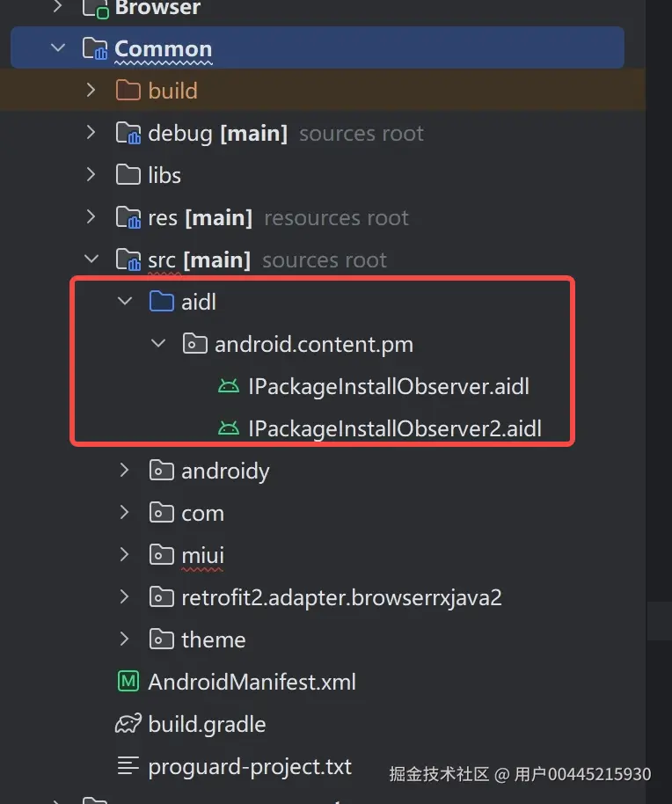Screen dimensions: 672x804
Task: Click the orange build folder icon
Action: pos(128,91)
